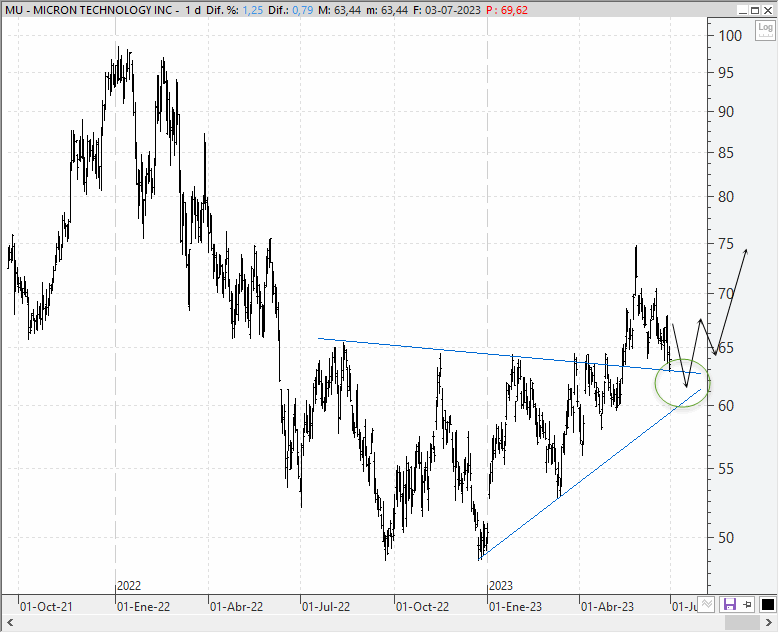Click the '85' price axis label

726,153
